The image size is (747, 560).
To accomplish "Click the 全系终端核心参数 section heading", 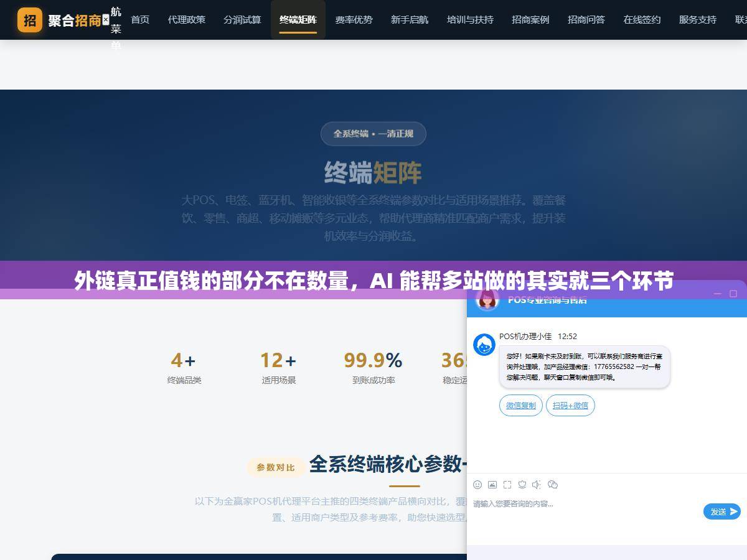I will pos(388,464).
